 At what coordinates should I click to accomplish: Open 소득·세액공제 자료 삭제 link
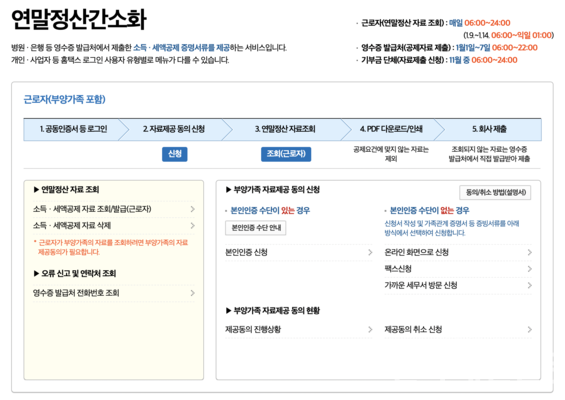pos(114,226)
